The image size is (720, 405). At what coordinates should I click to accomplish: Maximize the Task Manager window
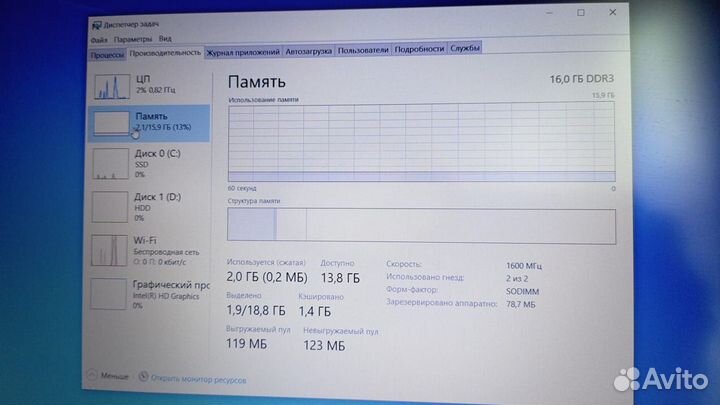pos(581,13)
